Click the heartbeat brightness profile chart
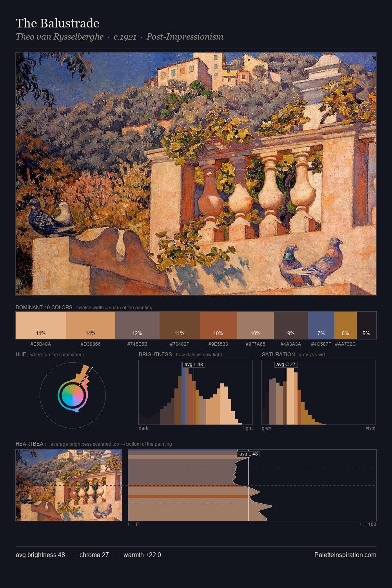This screenshot has height=588, width=392. tap(252, 485)
